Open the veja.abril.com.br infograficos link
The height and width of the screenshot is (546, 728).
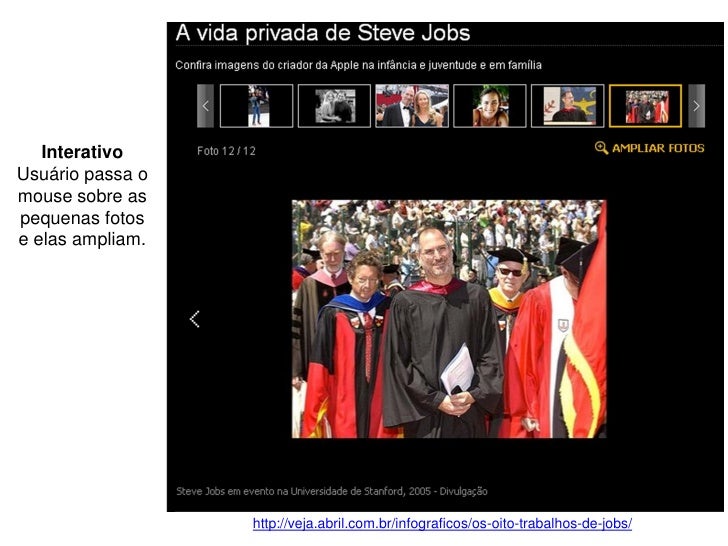pyautogui.click(x=442, y=523)
